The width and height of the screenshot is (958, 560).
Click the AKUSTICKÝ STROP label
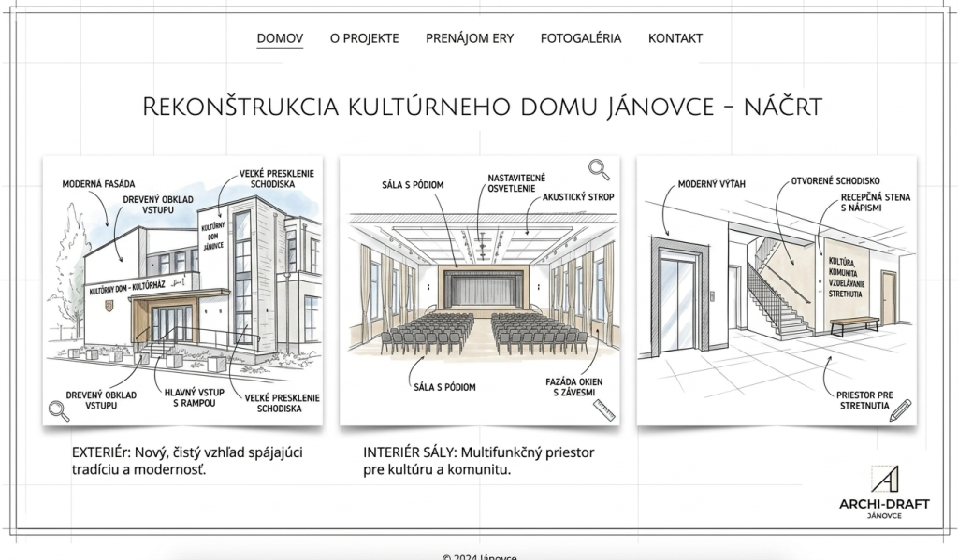(x=578, y=197)
